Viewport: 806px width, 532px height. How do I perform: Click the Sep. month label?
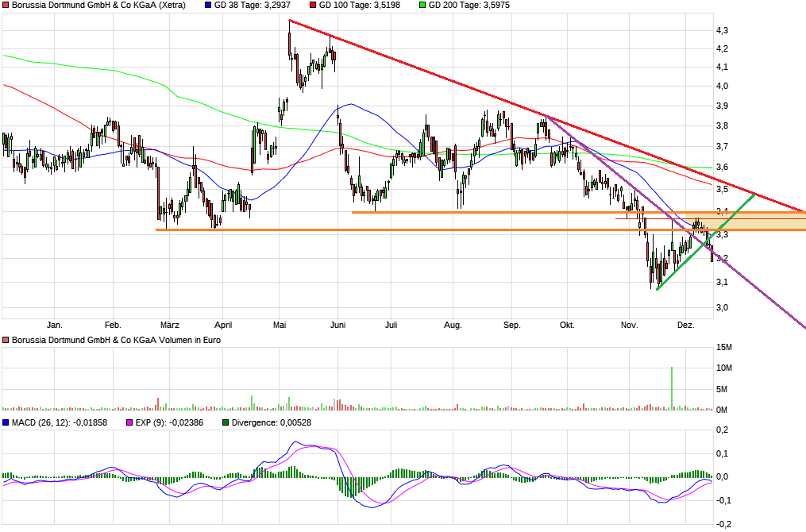coord(512,325)
